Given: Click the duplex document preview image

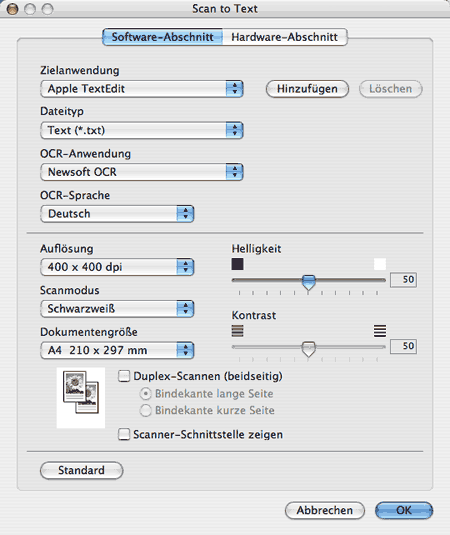Looking at the screenshot, I should pos(81,397).
